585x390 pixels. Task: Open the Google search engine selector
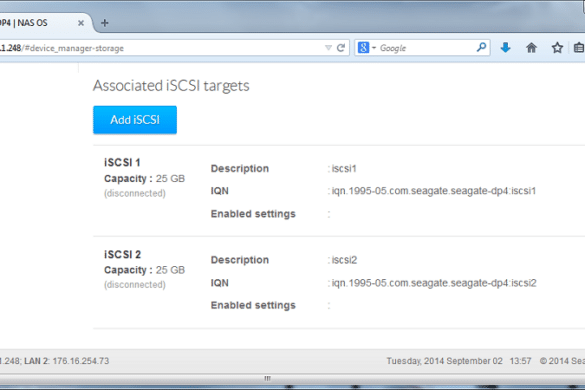[x=366, y=48]
